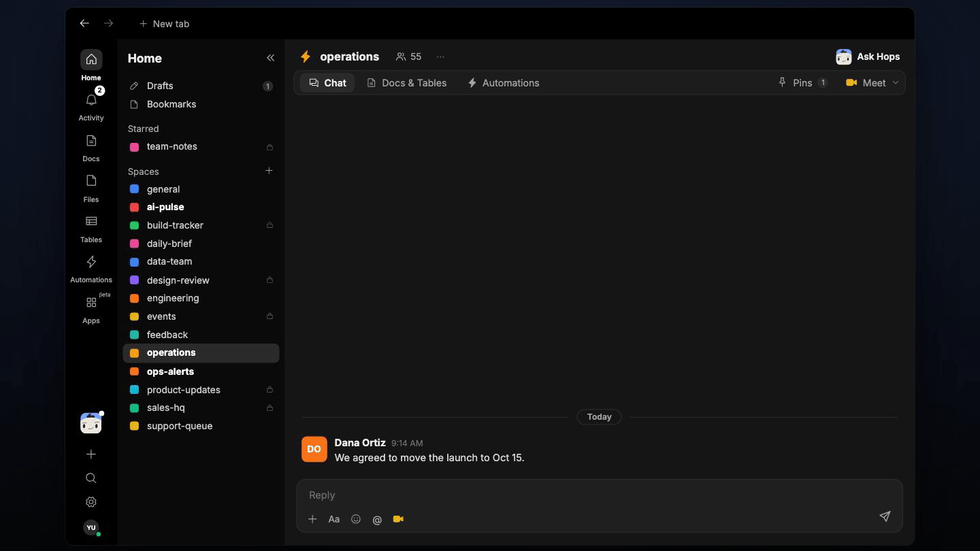Click the Today date divider
The width and height of the screenshot is (980, 551).
[599, 417]
